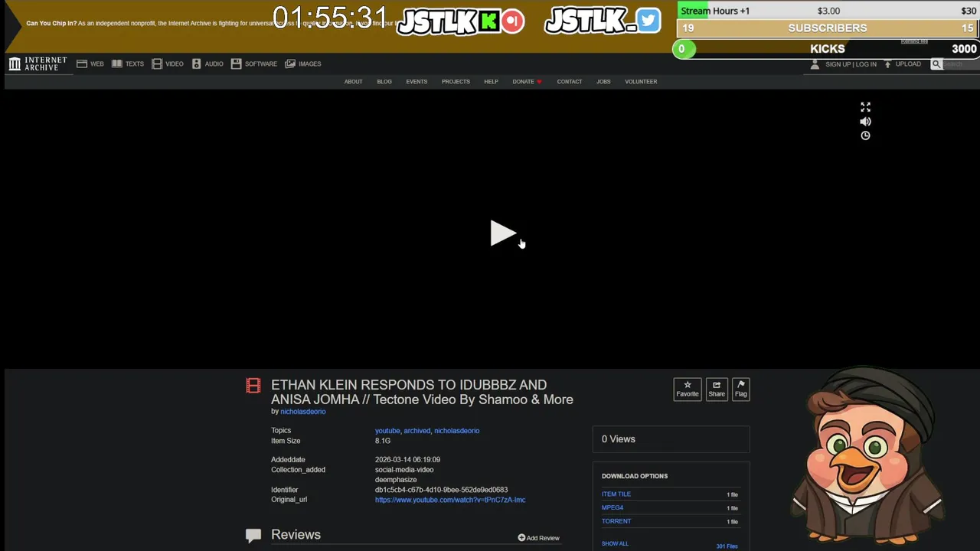
Task: Click the nicholasdeorio topic tag
Action: (456, 431)
